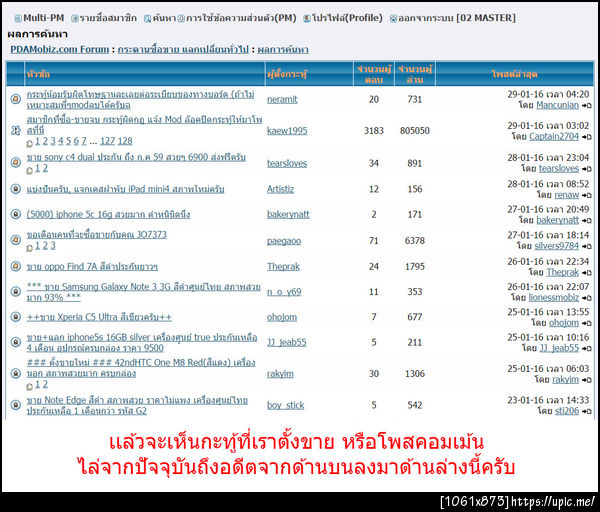View boy_stick's profile
Screen dimensions: 600x512
[285, 405]
